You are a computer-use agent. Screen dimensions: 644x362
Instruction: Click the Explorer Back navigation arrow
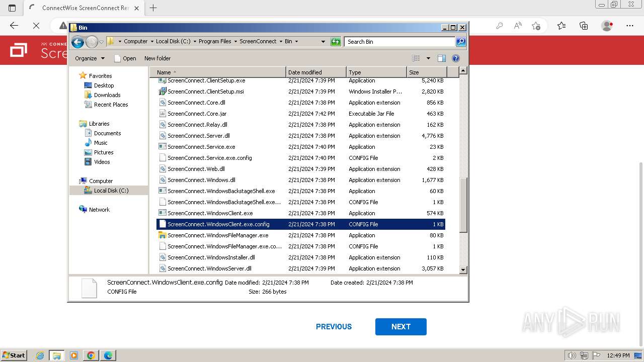(x=77, y=42)
